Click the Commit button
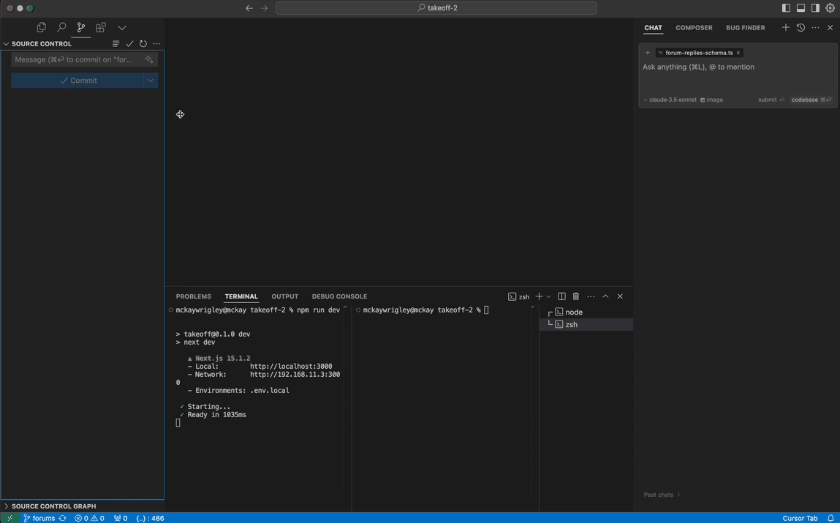Screen dimensions: 840x523 tap(78, 80)
